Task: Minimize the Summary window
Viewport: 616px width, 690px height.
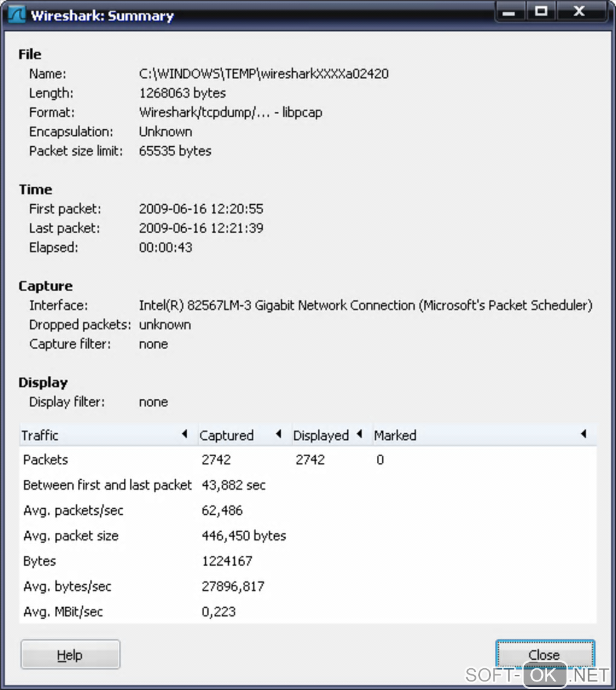Action: click(509, 12)
